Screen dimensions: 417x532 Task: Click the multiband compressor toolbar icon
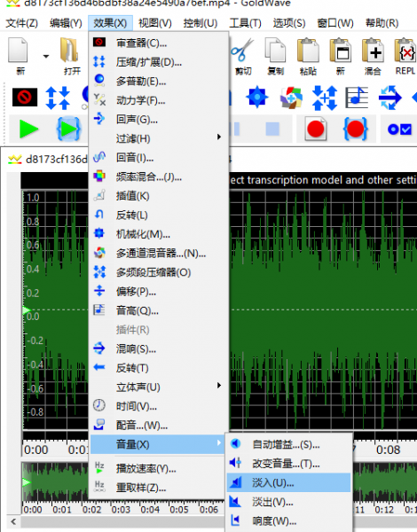pos(325,98)
